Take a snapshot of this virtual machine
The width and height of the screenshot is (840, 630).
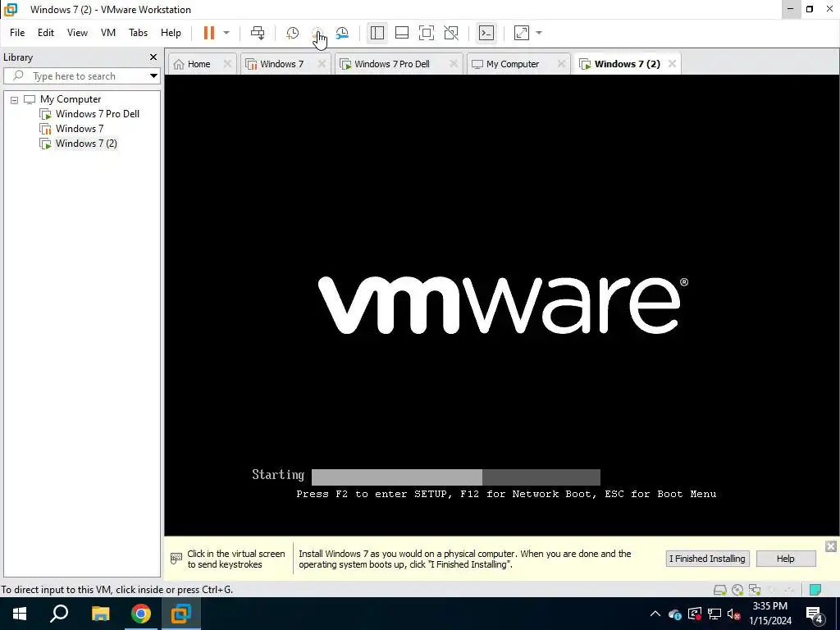(x=293, y=33)
